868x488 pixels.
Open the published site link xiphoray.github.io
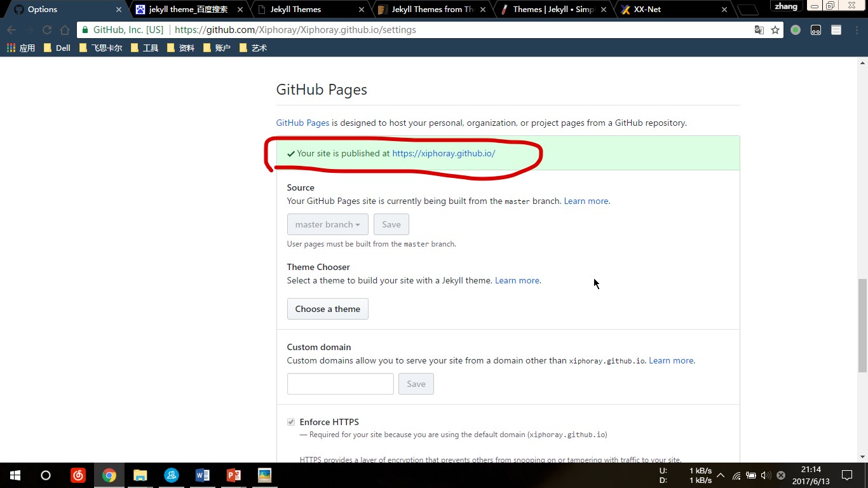444,153
